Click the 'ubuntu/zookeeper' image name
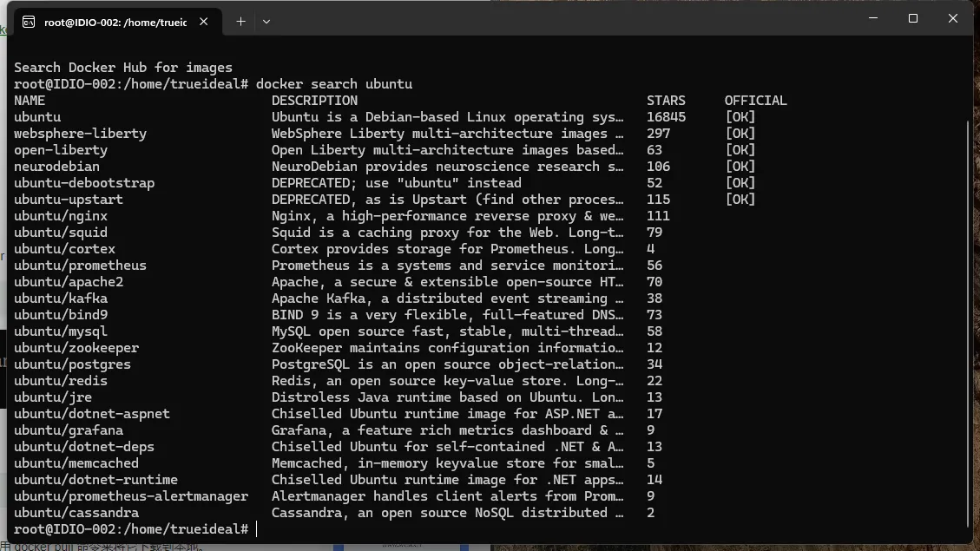The width and height of the screenshot is (980, 551). pyautogui.click(x=76, y=348)
